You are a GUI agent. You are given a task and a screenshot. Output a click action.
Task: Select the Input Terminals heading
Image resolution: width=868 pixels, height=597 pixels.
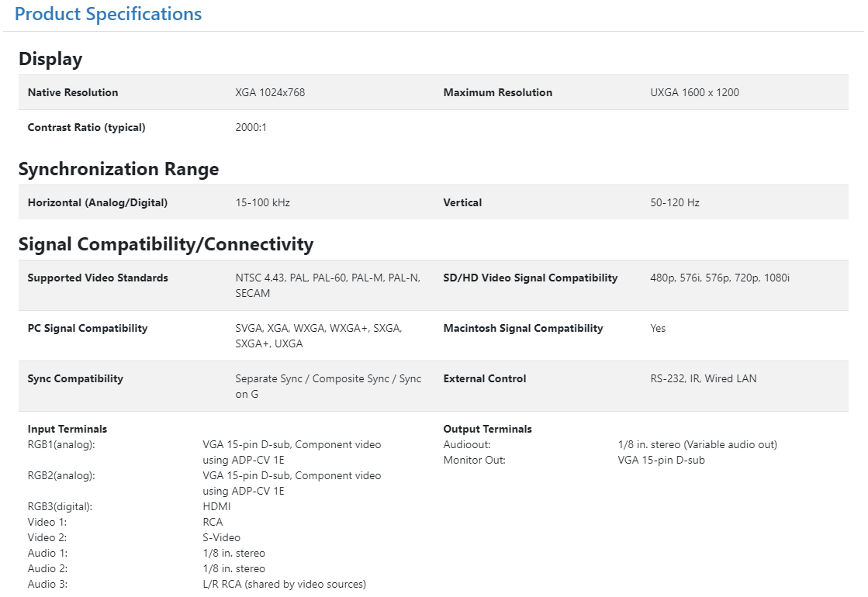click(x=67, y=429)
